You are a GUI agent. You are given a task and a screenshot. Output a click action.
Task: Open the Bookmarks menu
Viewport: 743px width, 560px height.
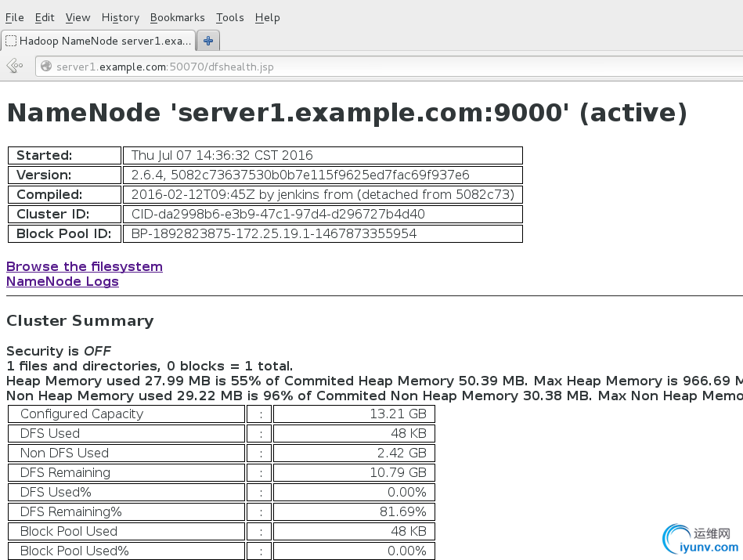177,17
